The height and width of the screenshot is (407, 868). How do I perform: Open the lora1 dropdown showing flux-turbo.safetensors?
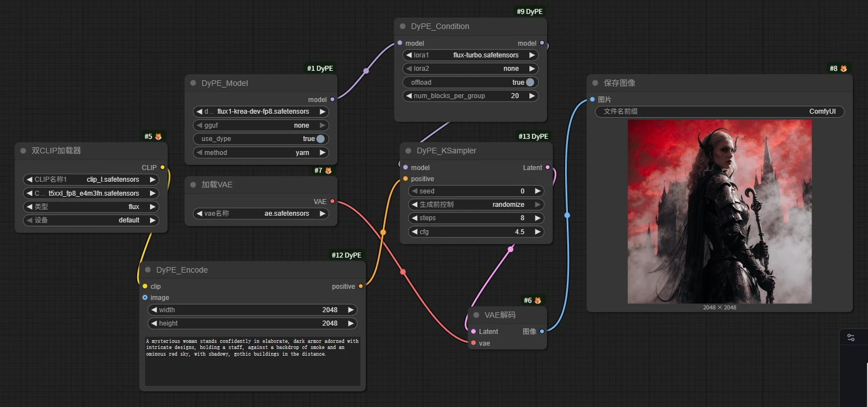[470, 55]
